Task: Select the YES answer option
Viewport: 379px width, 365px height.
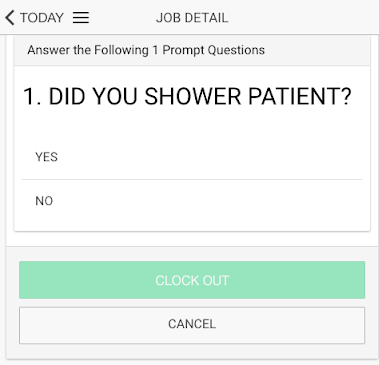Action: (192, 157)
